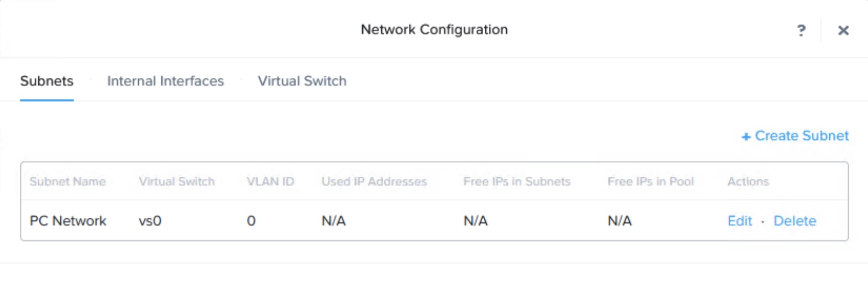Close the Network Configuration dialog
Viewport: 868px width, 292px height.
pos(843,30)
